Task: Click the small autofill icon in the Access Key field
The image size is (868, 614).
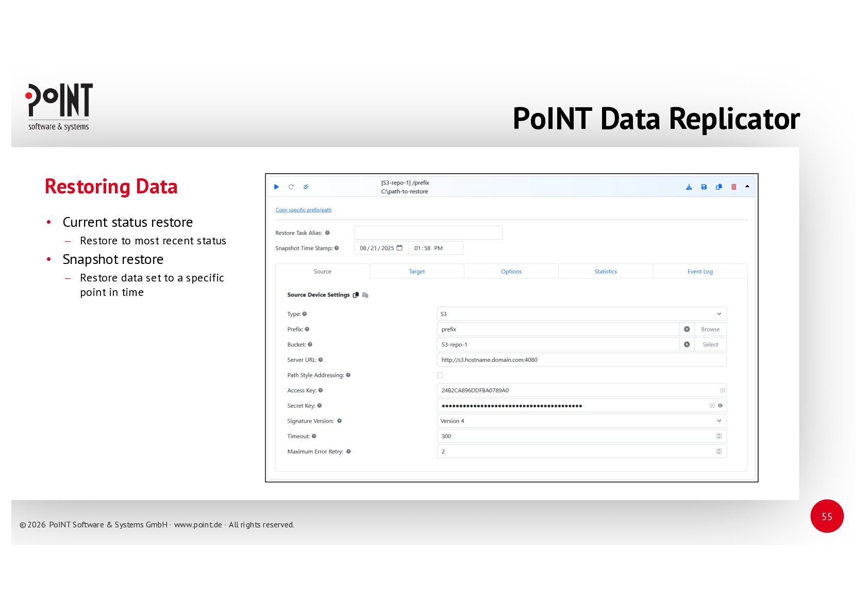Action: 723,390
